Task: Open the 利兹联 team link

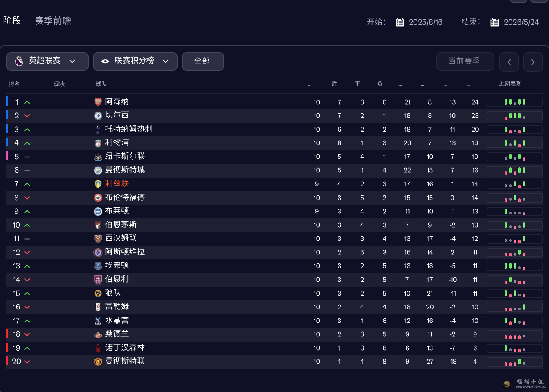Action: coord(117,183)
